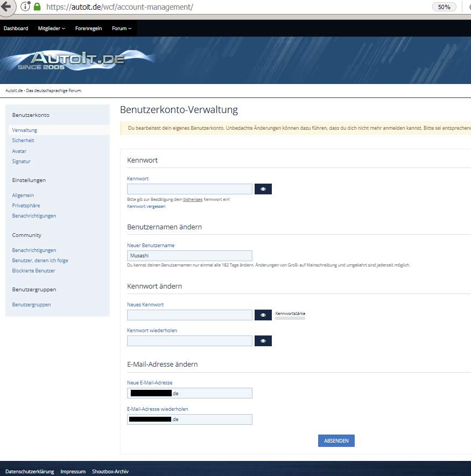
Task: Open the Forum dropdown menu
Action: [121, 29]
